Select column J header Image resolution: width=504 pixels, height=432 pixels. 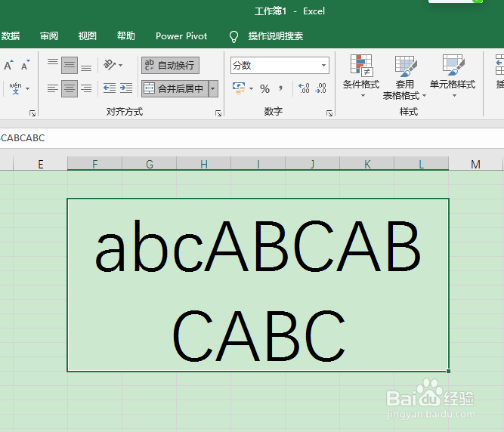(312, 164)
